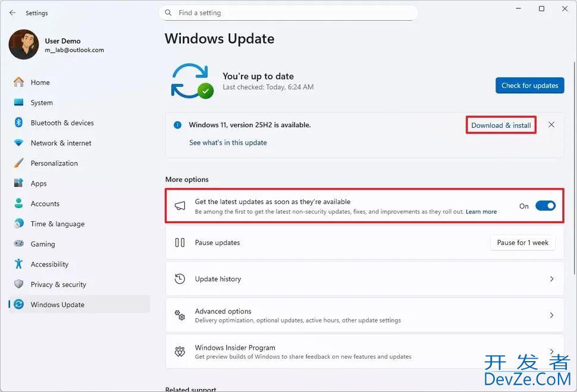This screenshot has height=392, width=577.
Task: Click the back arrow in Settings header
Action: click(12, 12)
